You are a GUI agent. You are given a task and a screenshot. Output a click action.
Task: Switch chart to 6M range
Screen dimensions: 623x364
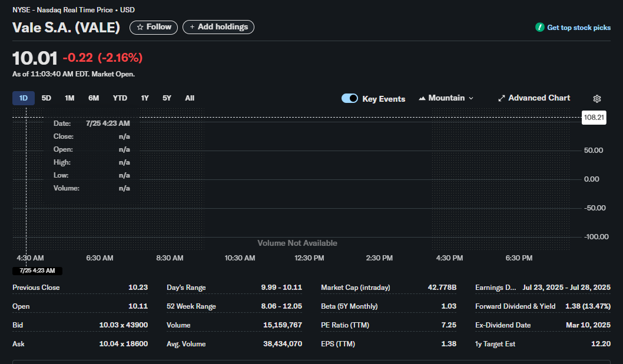coord(94,98)
